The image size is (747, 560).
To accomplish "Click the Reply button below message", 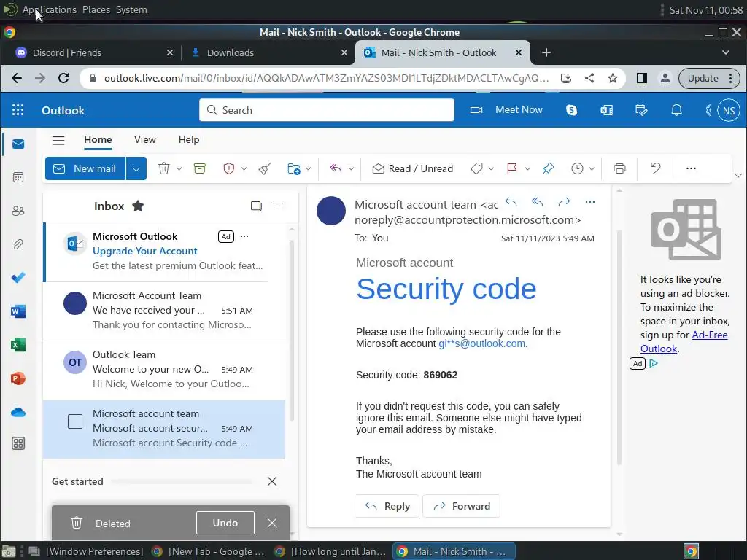I will click(x=387, y=506).
